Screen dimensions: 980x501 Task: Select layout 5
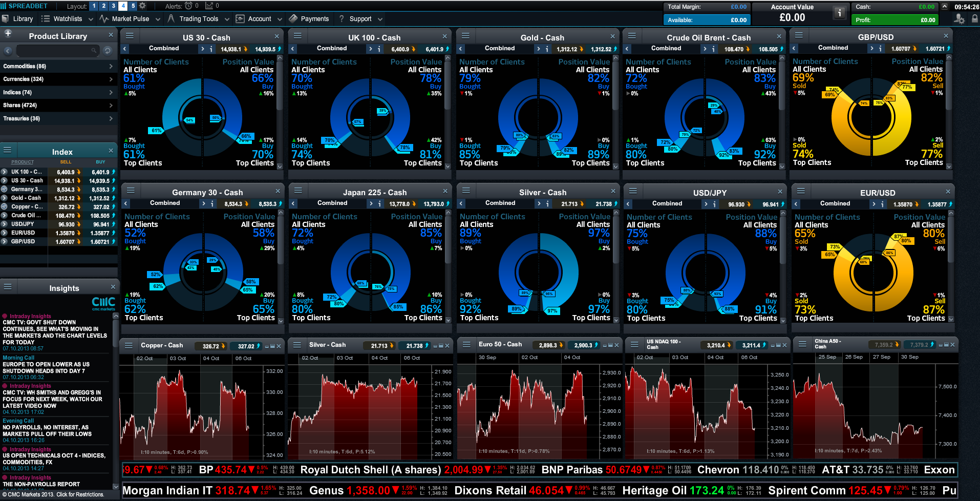(133, 6)
